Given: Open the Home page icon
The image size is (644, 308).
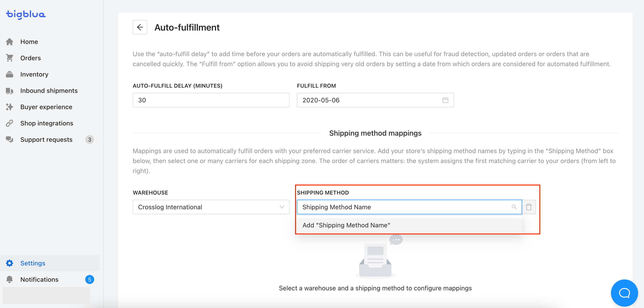Looking at the screenshot, I should click(10, 42).
